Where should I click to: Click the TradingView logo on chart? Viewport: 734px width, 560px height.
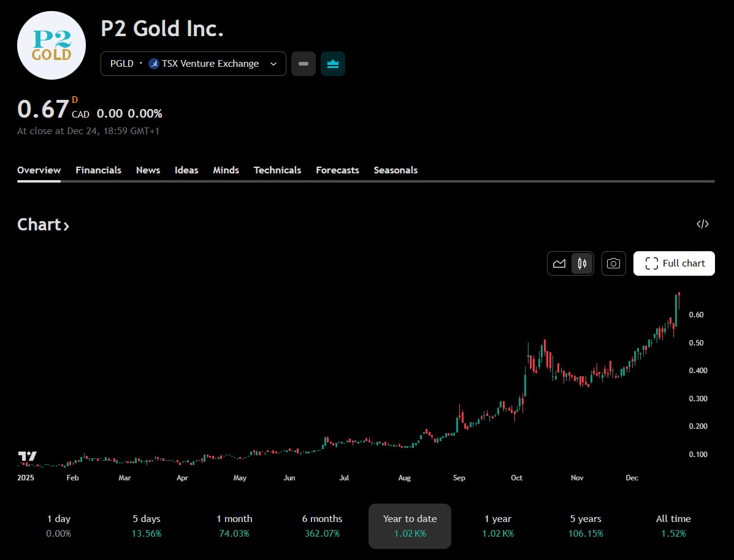(28, 456)
